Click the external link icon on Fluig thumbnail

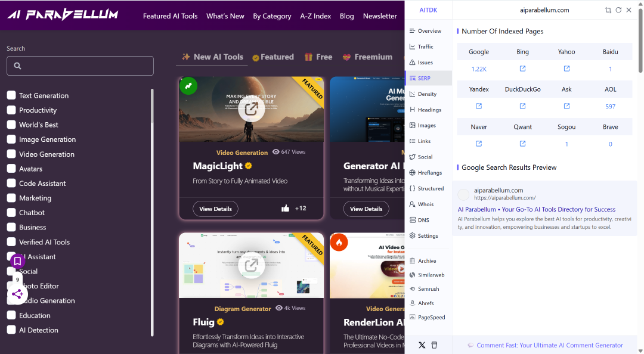coord(252,265)
